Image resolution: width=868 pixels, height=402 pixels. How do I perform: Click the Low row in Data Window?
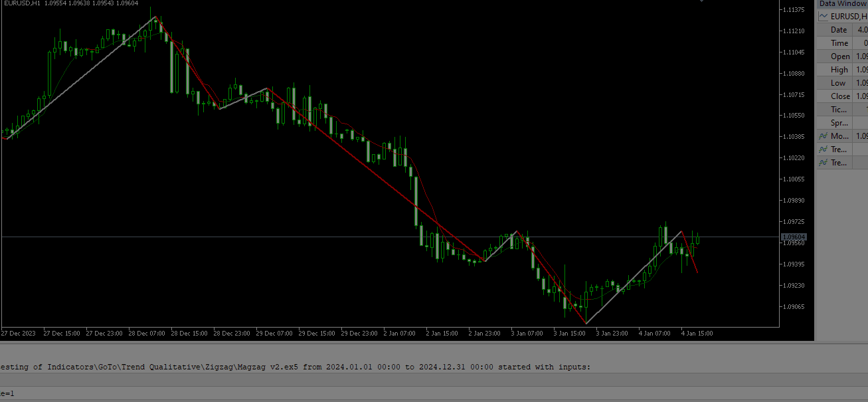click(842, 83)
